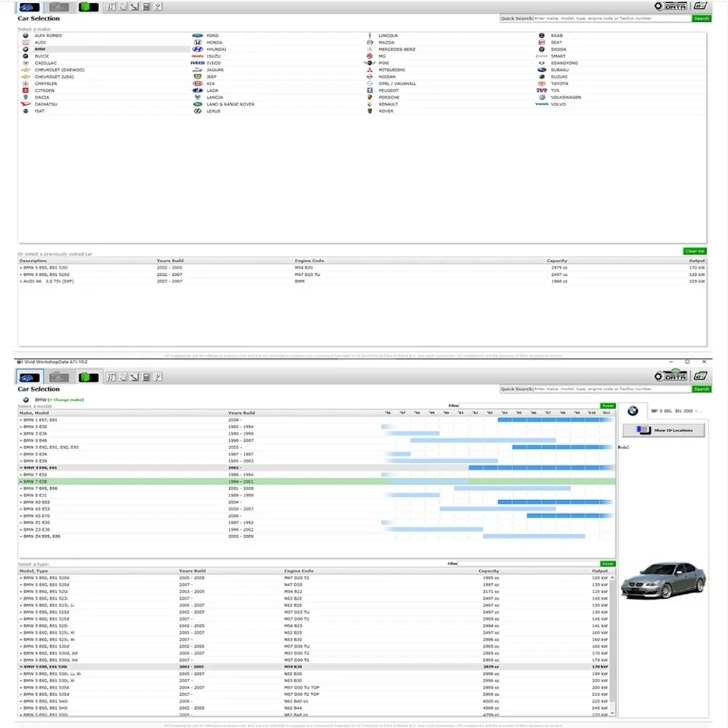This screenshot has width=728, height=728.
Task: Clear the previously visited car list
Action: [695, 251]
